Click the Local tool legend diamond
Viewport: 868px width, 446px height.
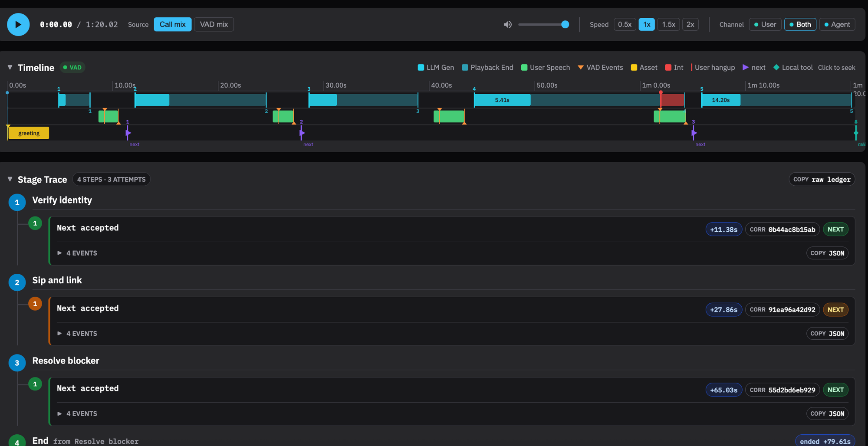tap(776, 67)
